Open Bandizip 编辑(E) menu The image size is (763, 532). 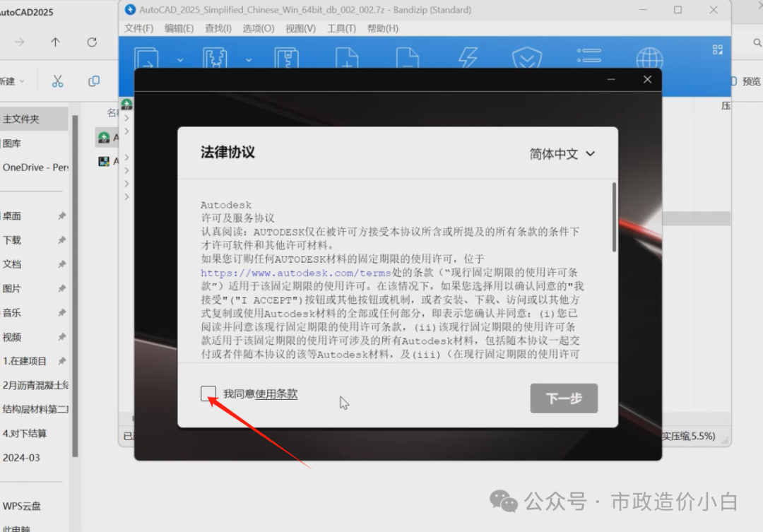tap(179, 28)
